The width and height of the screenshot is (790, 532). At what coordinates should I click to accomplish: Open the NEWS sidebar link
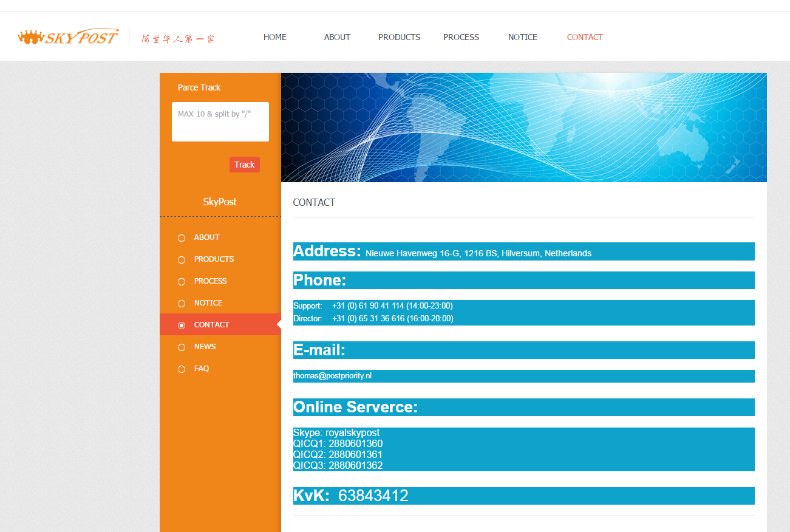[205, 347]
